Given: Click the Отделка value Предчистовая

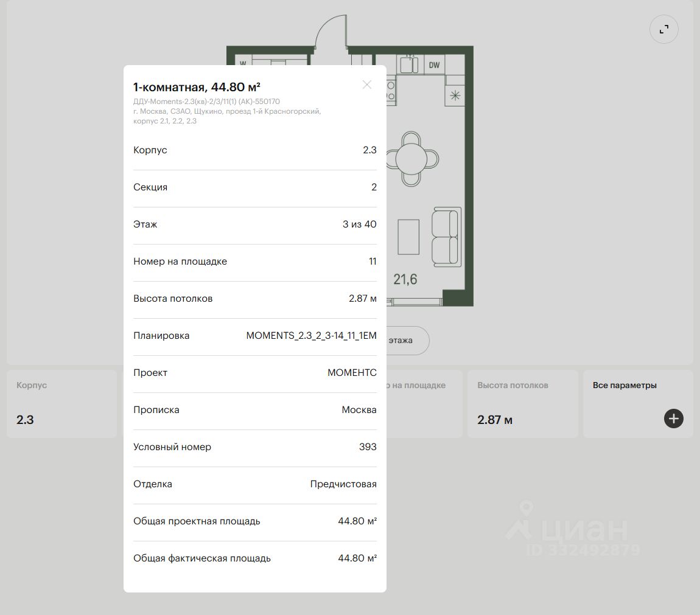Looking at the screenshot, I should [343, 484].
